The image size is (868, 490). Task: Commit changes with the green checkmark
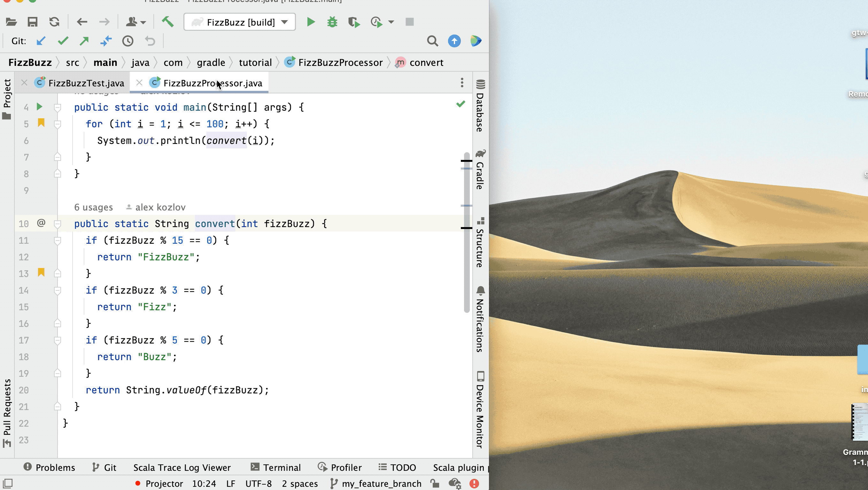pos(63,41)
